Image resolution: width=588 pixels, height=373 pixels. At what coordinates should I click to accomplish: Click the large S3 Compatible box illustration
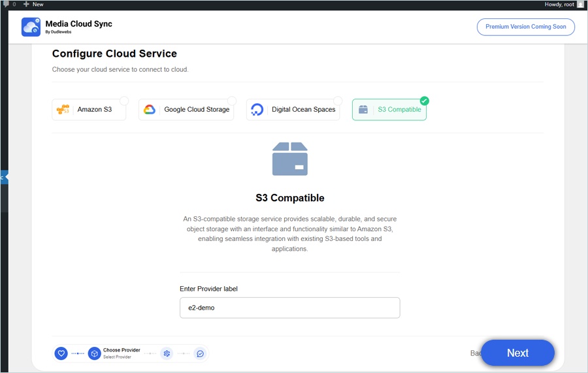click(x=290, y=159)
